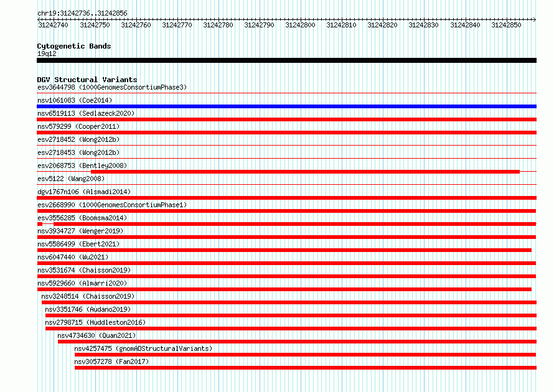Click ruler position 31242800
The image size is (554, 392).
300,25
